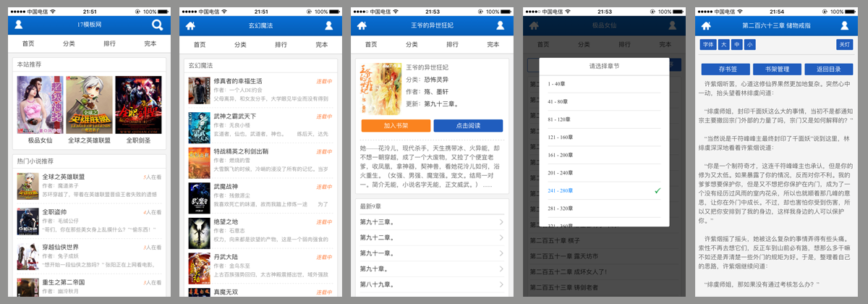Tap home icon on 第二百六十三章 reading screen
Screen dimensions: 868x304
tap(706, 25)
